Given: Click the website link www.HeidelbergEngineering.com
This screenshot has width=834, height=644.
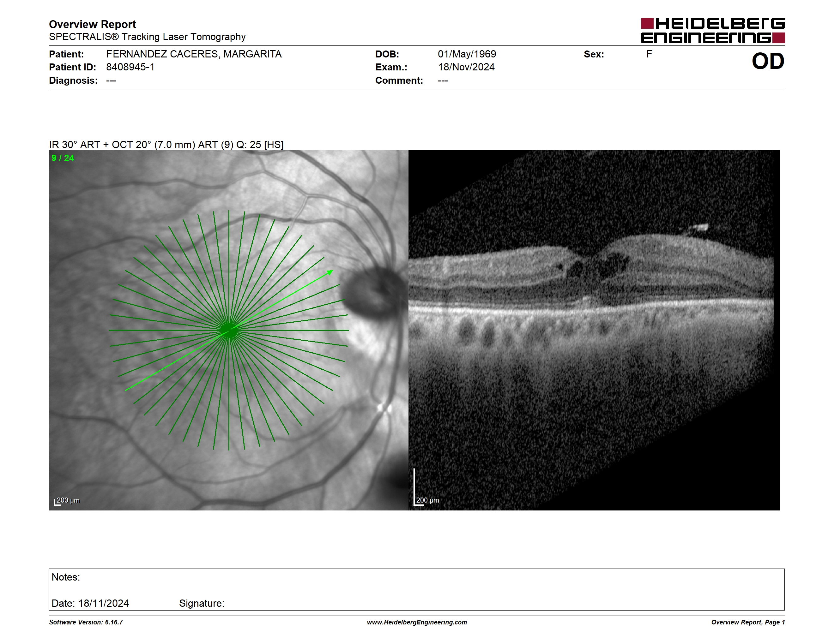Looking at the screenshot, I should [x=417, y=622].
